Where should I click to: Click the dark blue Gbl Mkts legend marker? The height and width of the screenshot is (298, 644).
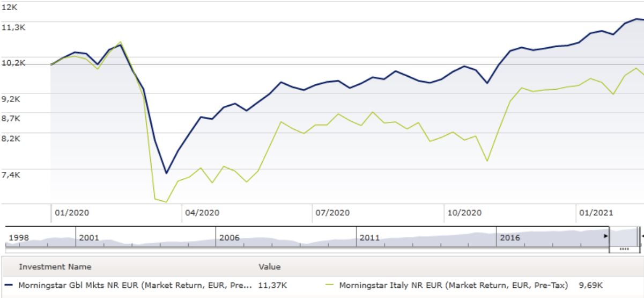pyautogui.click(x=9, y=285)
